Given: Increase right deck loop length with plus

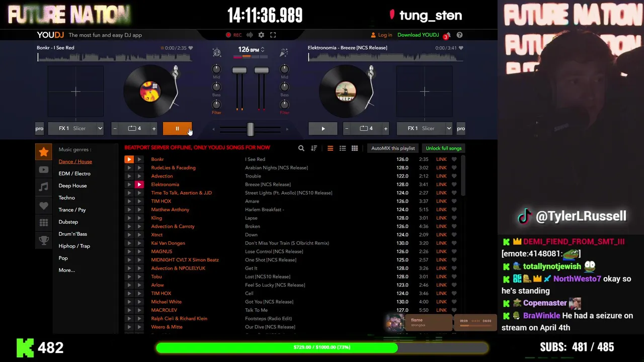Looking at the screenshot, I should [x=385, y=129].
